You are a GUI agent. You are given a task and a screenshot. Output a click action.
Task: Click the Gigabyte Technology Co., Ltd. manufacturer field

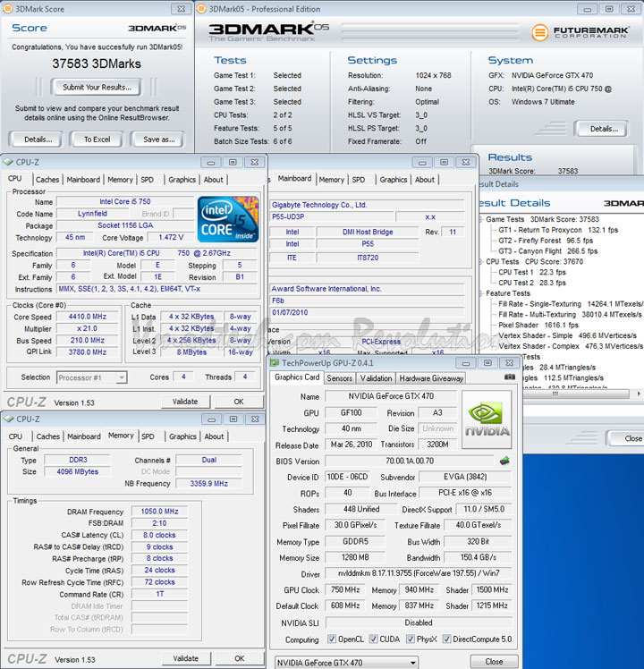[367, 205]
